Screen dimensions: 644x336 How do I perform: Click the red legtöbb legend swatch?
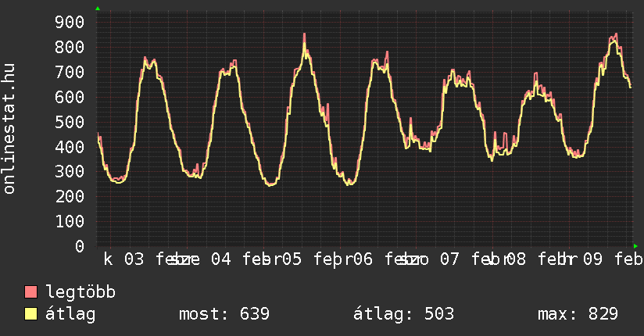[31, 292]
